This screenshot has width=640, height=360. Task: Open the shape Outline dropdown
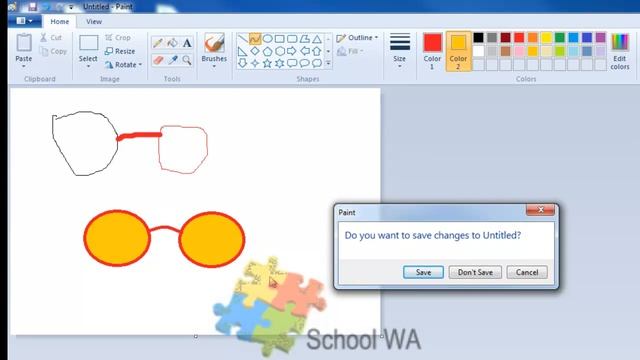358,38
